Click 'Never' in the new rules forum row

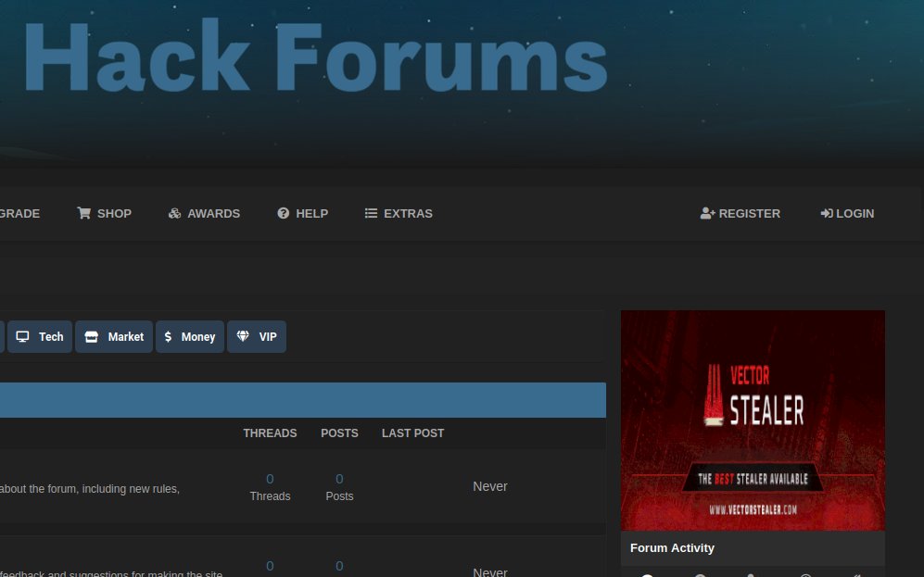click(490, 486)
